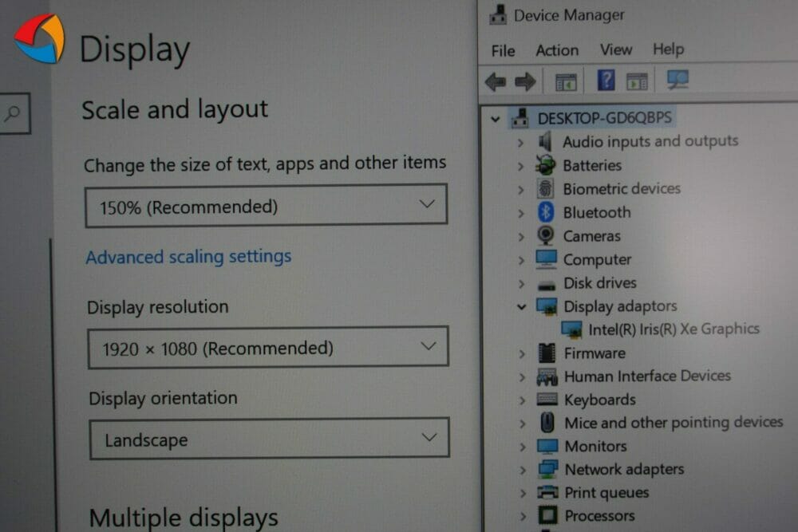Viewport: 798px width, 532px height.
Task: Click the monitor icon beside Computer
Action: coord(546,259)
